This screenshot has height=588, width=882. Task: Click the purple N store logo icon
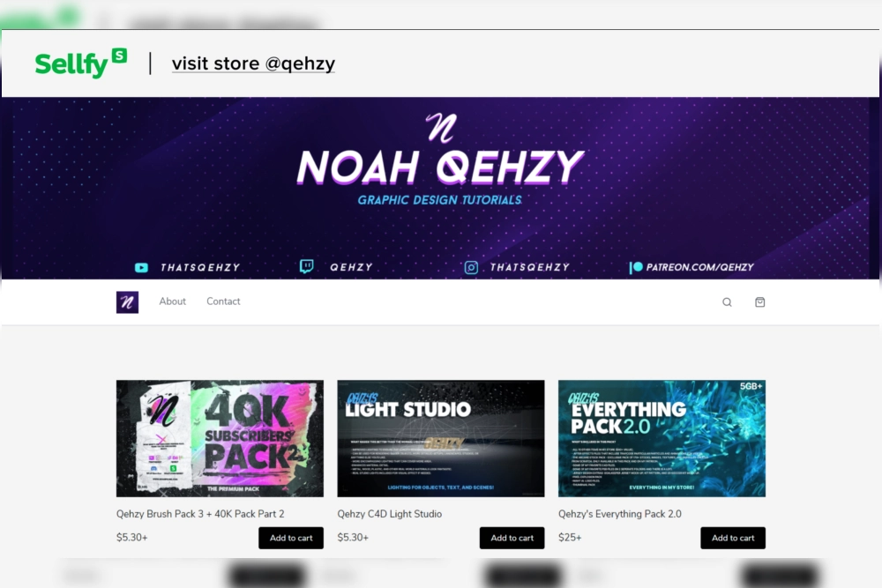coord(127,301)
